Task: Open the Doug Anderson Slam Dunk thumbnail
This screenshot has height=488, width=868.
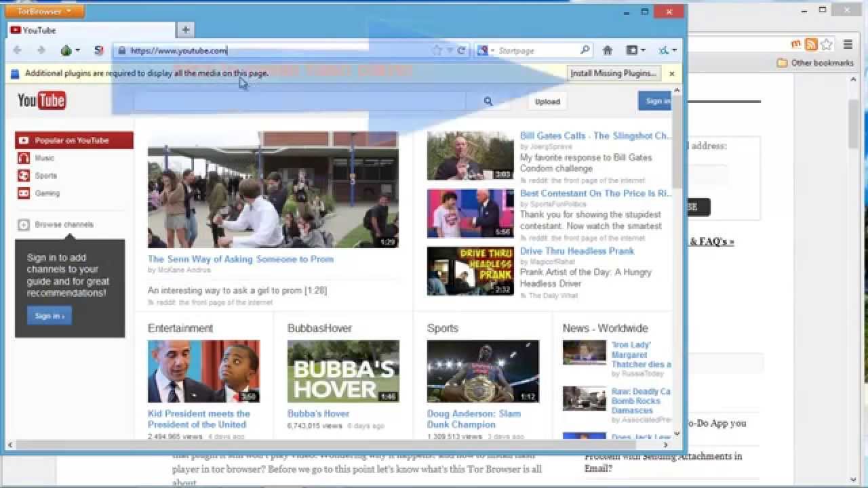Action: pos(483,371)
